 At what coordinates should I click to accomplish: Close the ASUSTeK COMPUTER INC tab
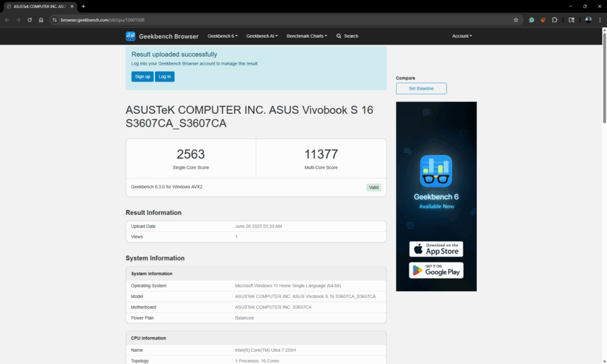[x=72, y=6]
